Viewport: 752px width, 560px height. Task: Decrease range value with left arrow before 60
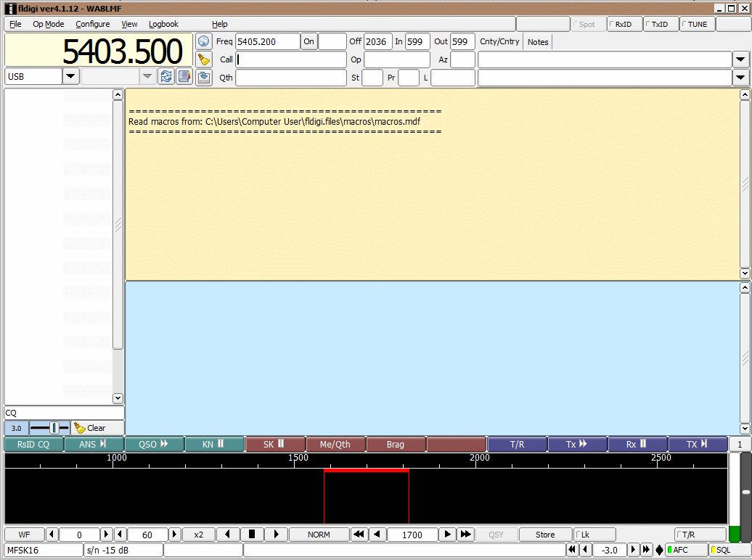coord(120,534)
